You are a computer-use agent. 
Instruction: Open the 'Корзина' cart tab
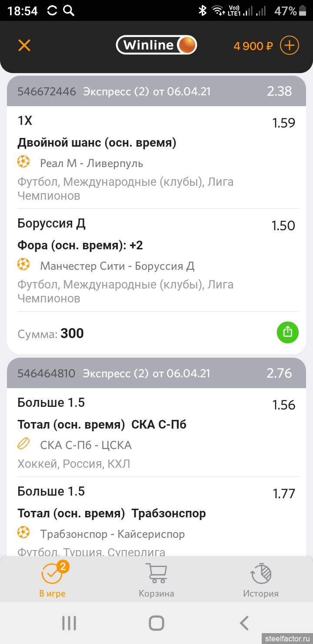(156, 579)
